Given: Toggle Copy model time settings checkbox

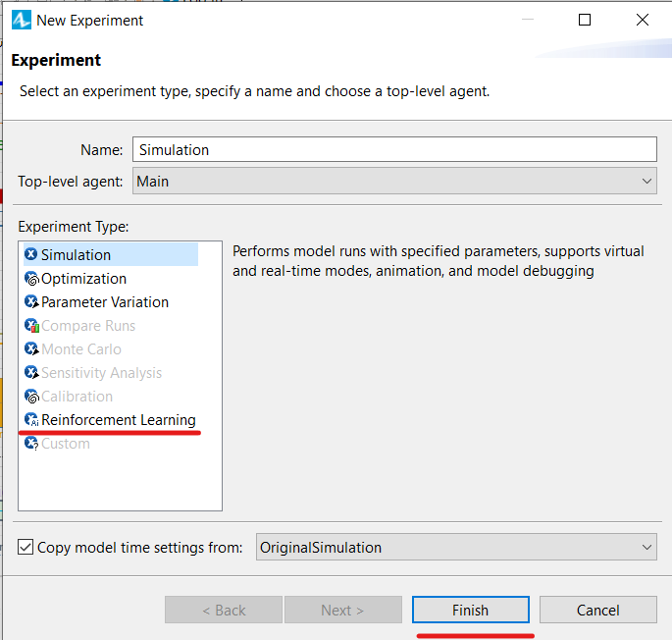Looking at the screenshot, I should click(x=26, y=548).
